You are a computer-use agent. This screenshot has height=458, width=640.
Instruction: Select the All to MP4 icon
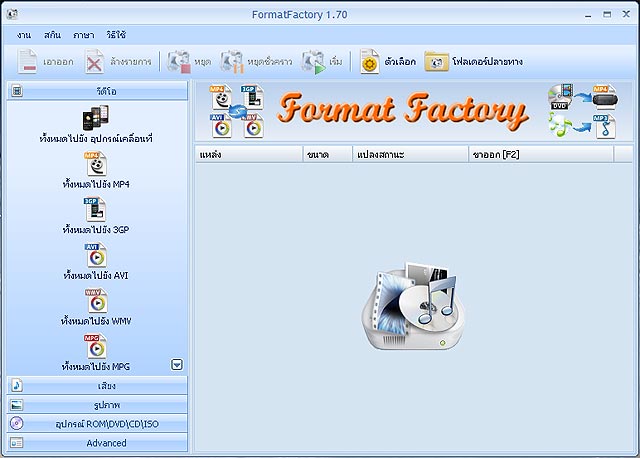point(96,164)
